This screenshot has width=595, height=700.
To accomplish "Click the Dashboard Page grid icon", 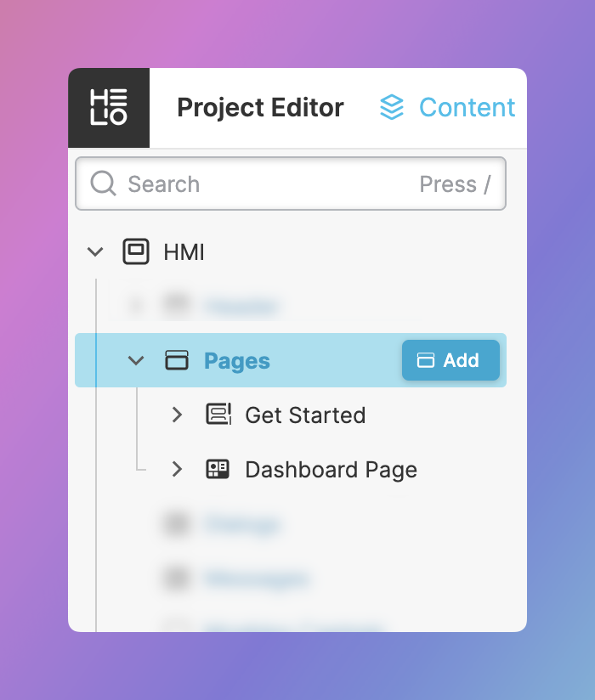I will pyautogui.click(x=218, y=469).
